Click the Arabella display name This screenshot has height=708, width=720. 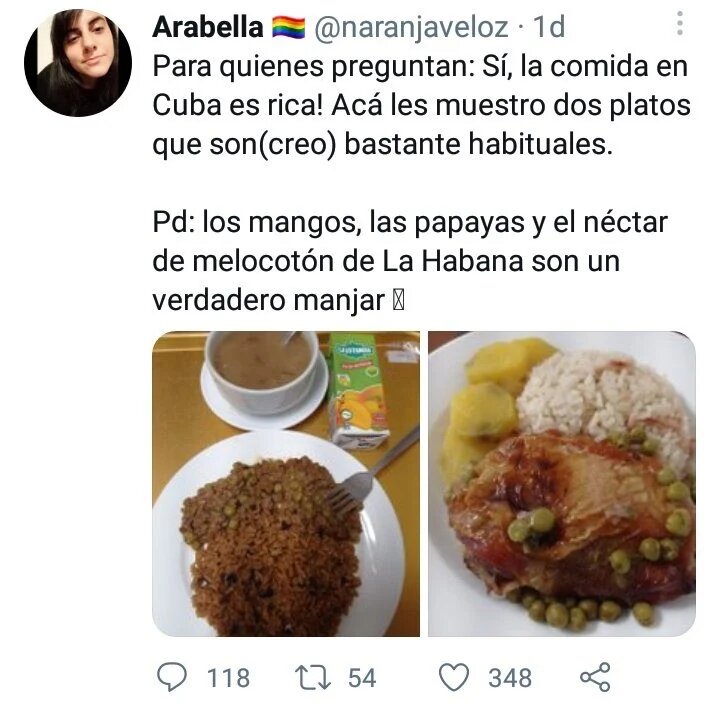pyautogui.click(x=208, y=27)
